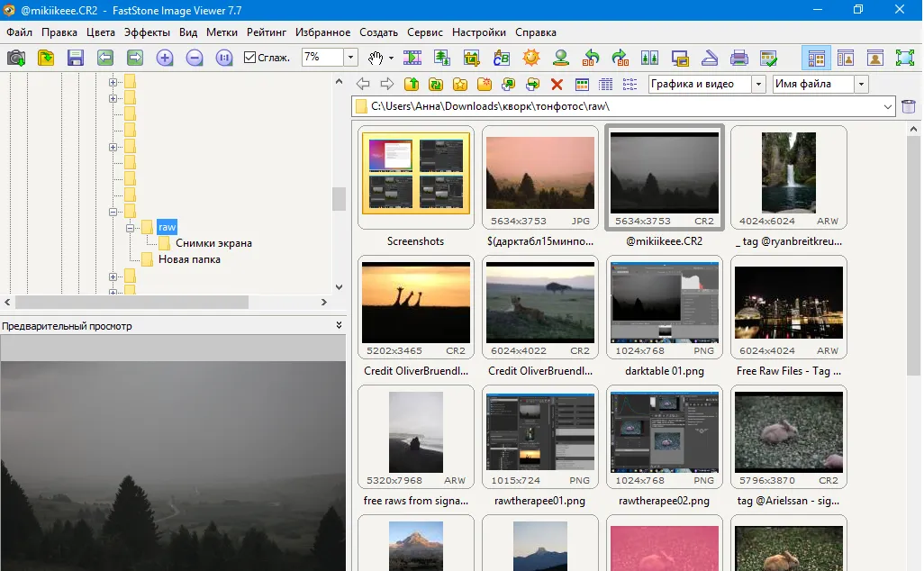
Task: Click the print icon
Action: (739, 58)
